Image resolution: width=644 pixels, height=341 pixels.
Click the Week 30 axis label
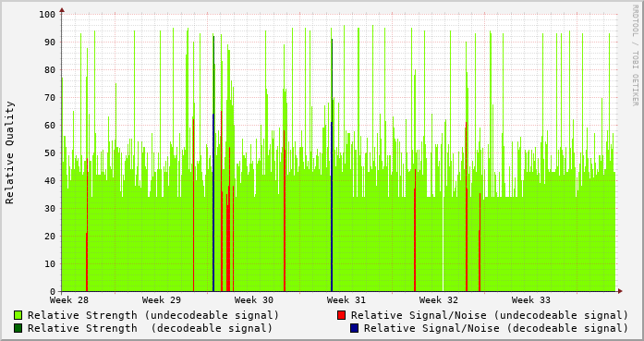254,300
